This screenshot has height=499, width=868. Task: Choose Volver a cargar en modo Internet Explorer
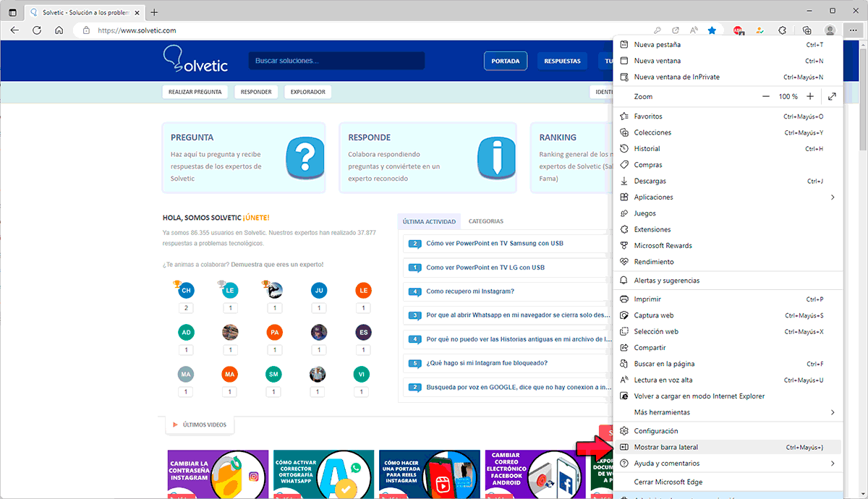[728, 396]
